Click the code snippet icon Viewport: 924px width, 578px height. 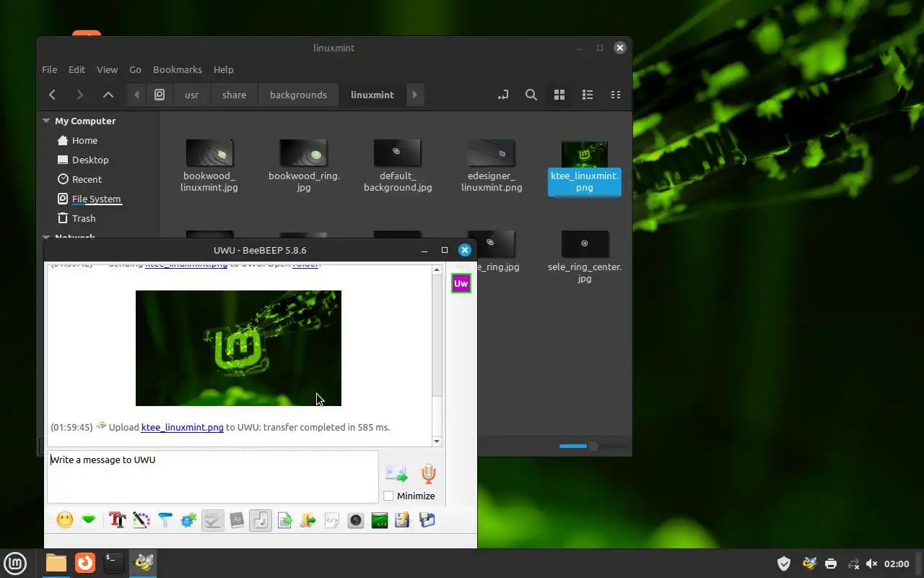point(332,519)
